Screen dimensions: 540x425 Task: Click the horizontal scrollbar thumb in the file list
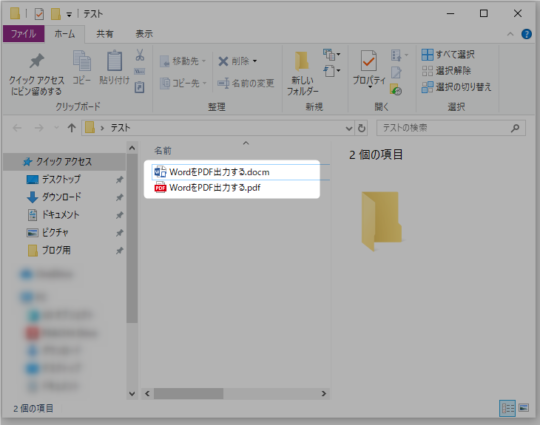pyautogui.click(x=188, y=393)
